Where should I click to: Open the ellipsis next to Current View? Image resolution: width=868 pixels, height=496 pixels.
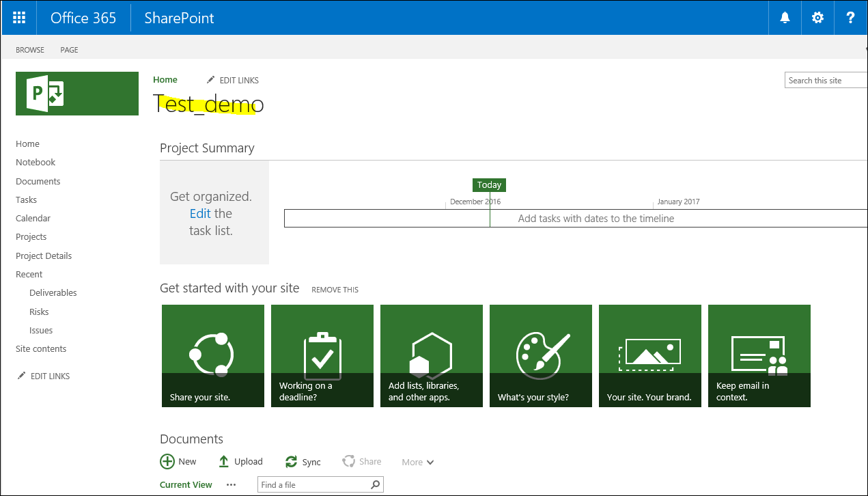[231, 484]
